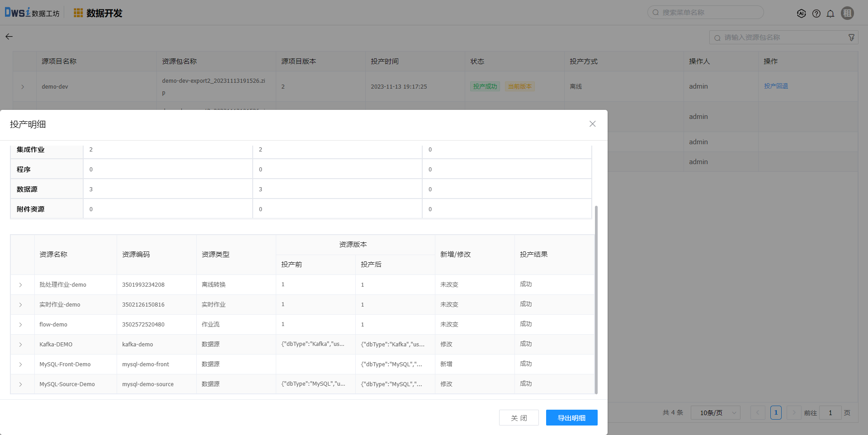
Task: Click the 投产回退 rollback link
Action: coord(776,86)
